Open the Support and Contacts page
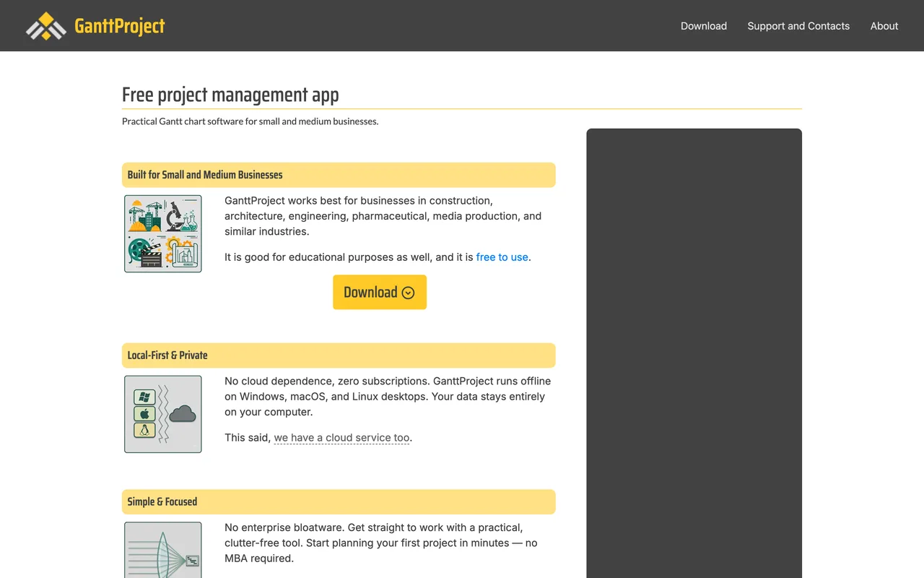Viewport: 924px width, 578px height. 798,26
